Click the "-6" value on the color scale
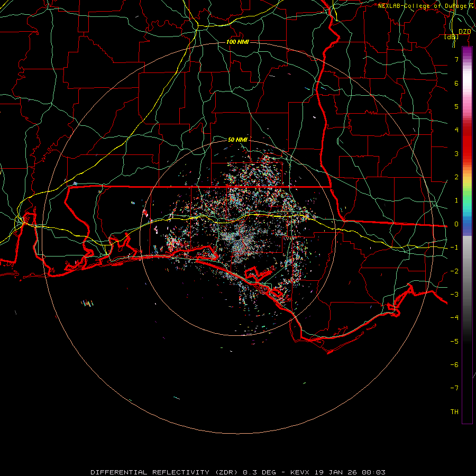Image resolution: width=476 pixels, height=476 pixels. (454, 365)
